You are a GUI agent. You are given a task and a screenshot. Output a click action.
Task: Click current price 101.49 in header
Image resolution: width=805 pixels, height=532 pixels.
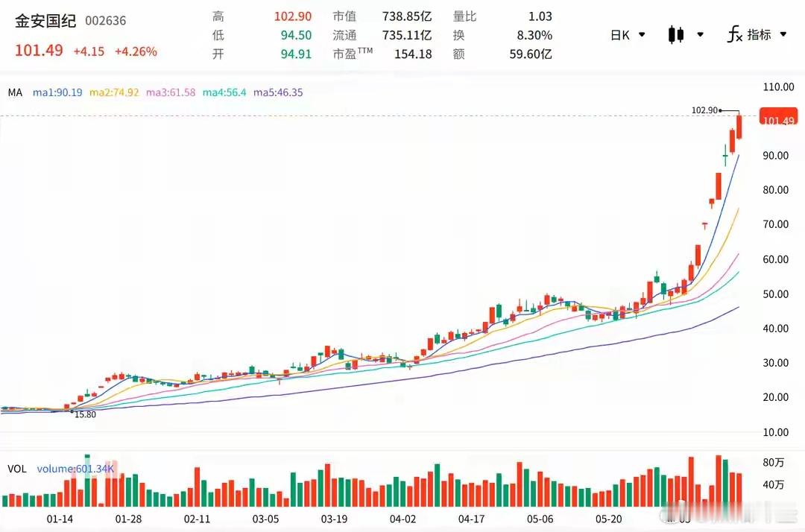click(x=39, y=50)
